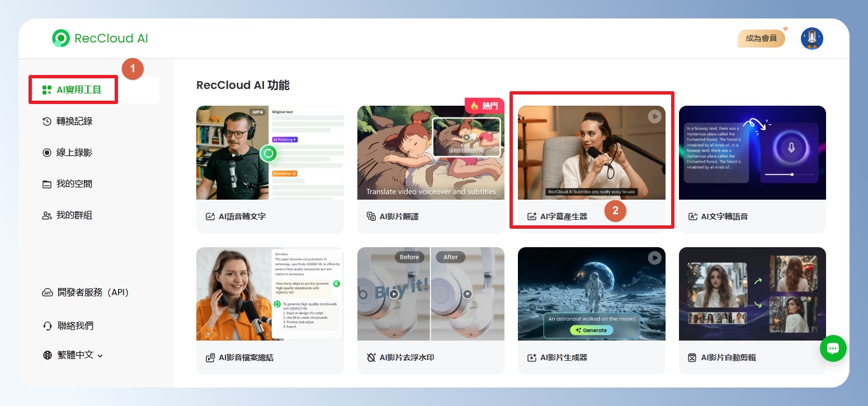Image resolution: width=868 pixels, height=406 pixels.
Task: Click the RecCloud AI logo icon
Action: pos(60,38)
